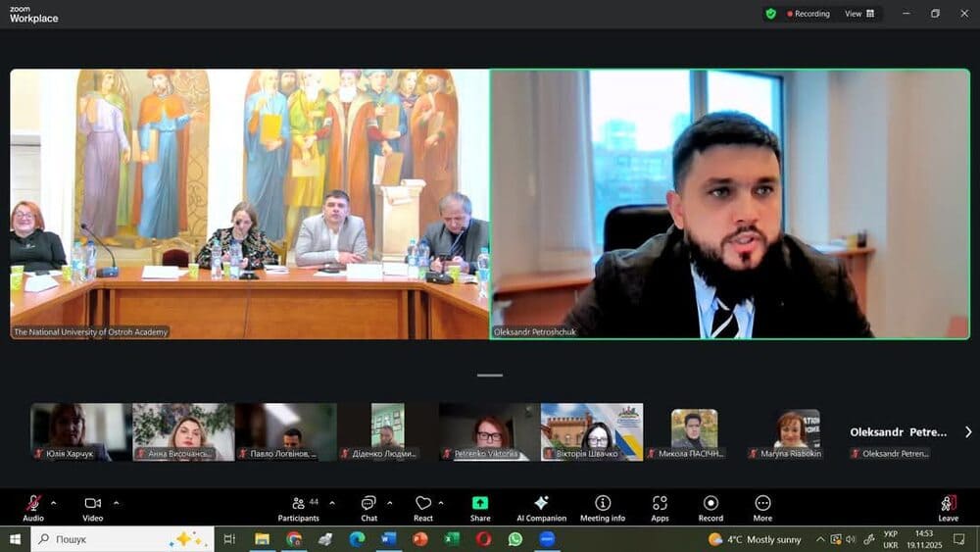Launch AI Companion
Image resolution: width=980 pixels, height=552 pixels.
pyautogui.click(x=541, y=508)
